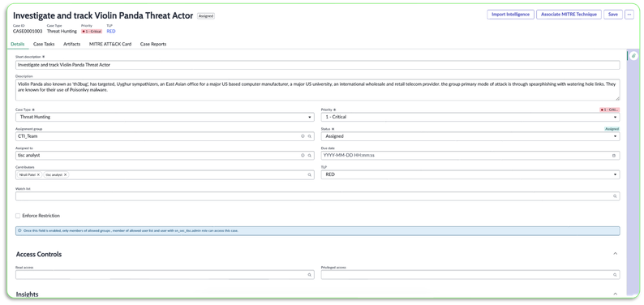Viewport: 644px width, 305px height.
Task: Click the Assigned to lookup magnifier
Action: click(x=310, y=156)
